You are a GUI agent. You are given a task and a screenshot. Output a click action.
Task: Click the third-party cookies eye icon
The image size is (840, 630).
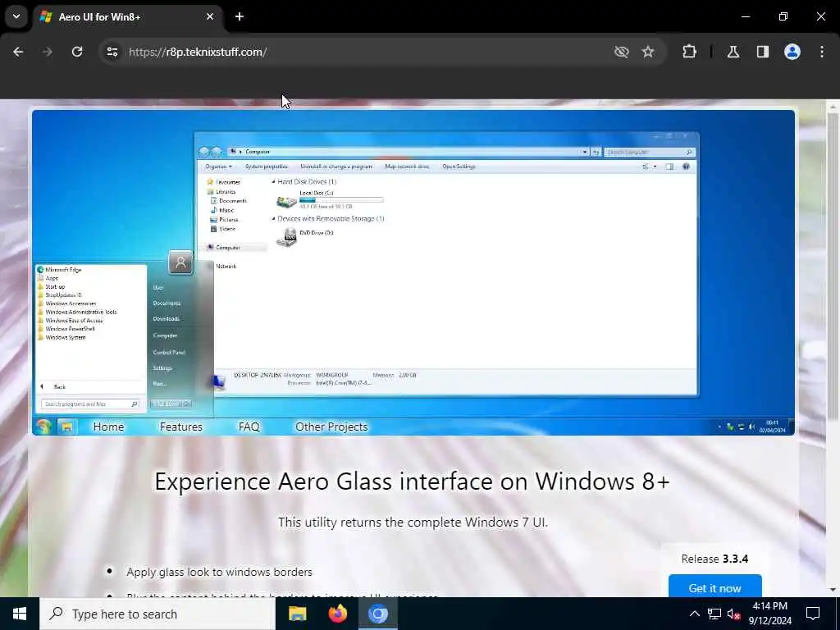coord(622,52)
